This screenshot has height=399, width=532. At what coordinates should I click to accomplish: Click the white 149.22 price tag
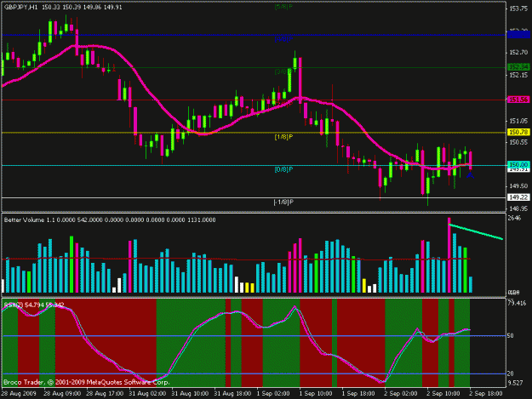pyautogui.click(x=518, y=197)
